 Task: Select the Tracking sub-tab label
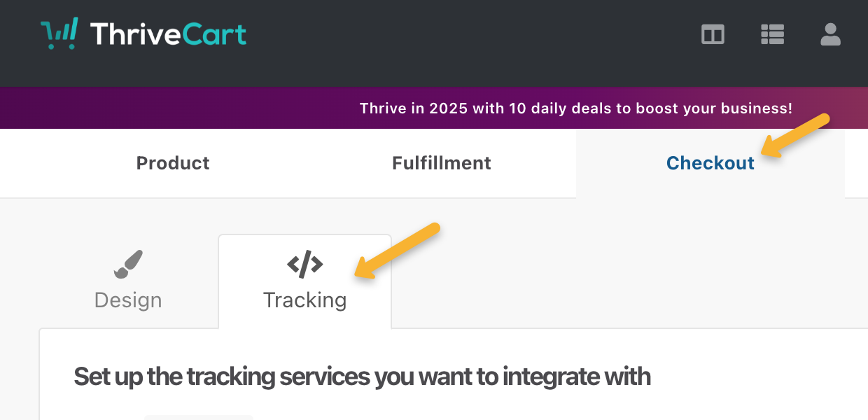coord(304,300)
